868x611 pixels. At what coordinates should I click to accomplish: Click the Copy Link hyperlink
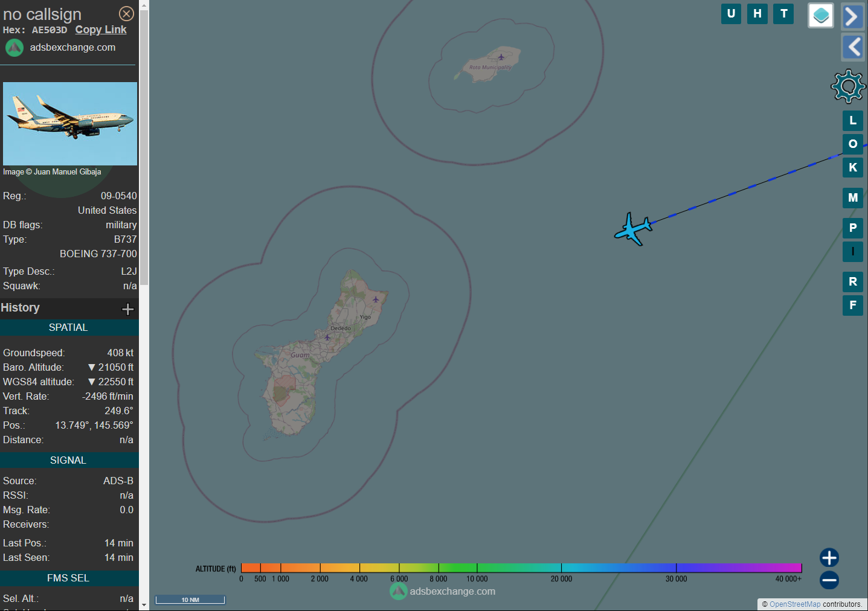[101, 30]
